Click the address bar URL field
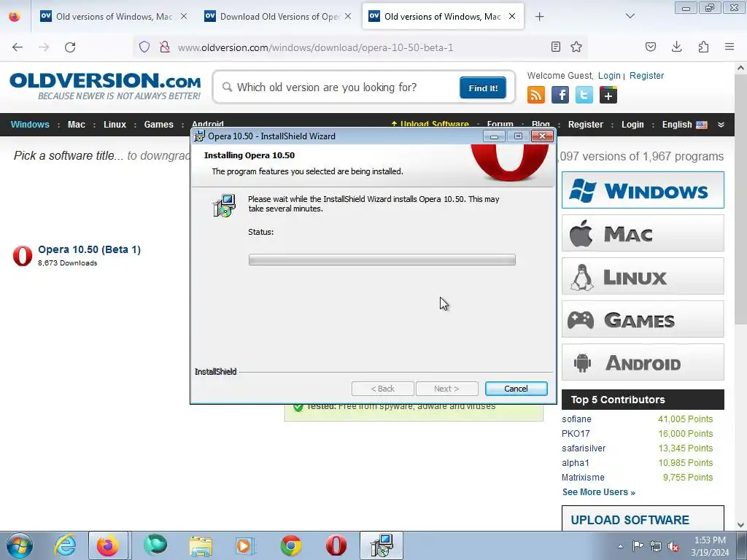The image size is (747, 560). tap(360, 47)
